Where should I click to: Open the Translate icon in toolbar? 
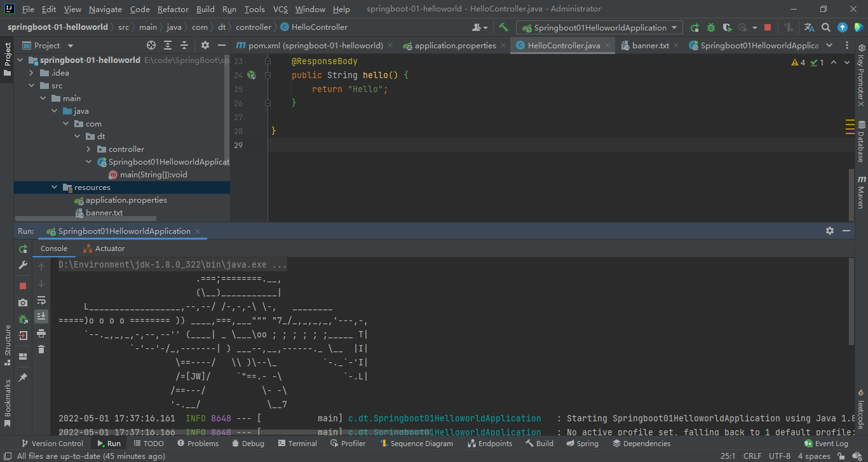click(x=809, y=27)
